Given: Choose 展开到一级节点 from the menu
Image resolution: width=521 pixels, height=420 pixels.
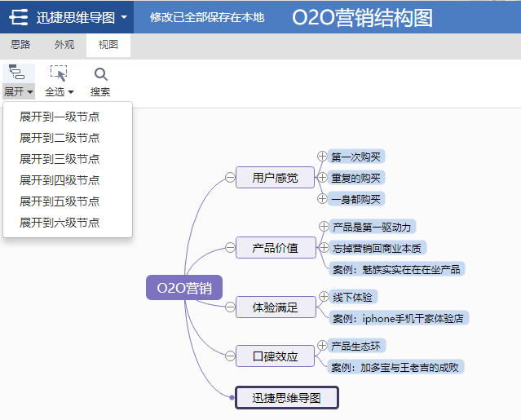Looking at the screenshot, I should click(x=60, y=117).
